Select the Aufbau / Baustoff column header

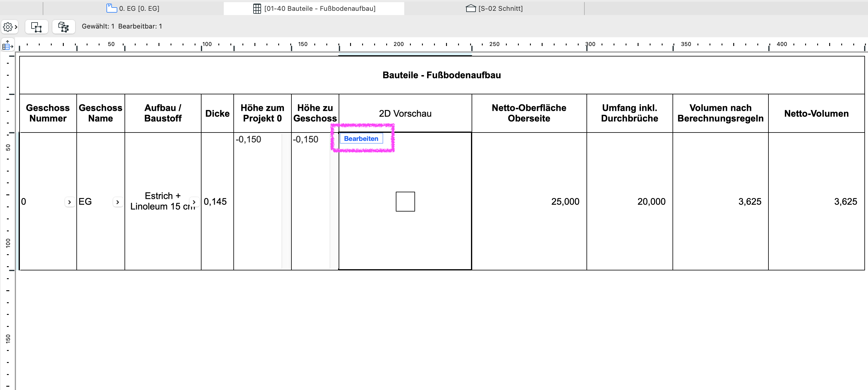[163, 113]
